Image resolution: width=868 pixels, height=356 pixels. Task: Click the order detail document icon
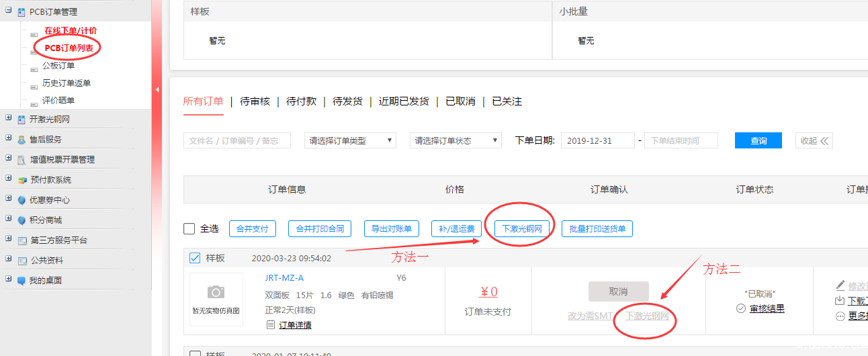pos(270,325)
